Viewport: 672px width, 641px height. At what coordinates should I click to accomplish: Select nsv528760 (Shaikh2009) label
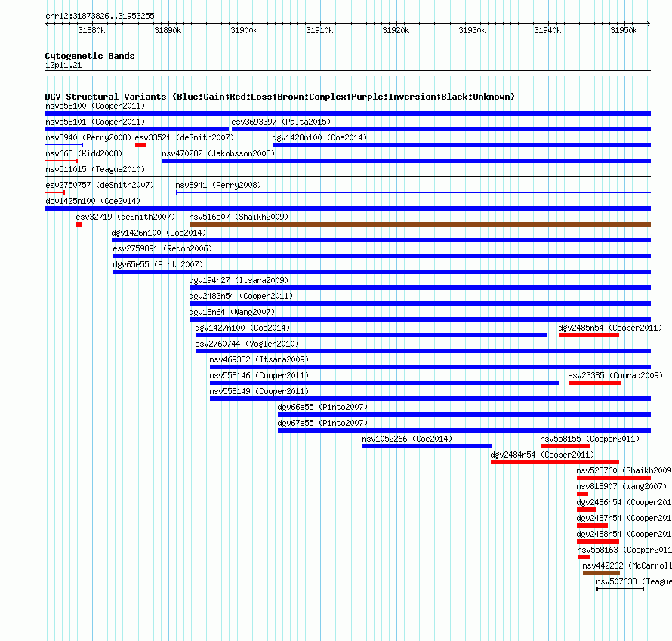(x=624, y=470)
